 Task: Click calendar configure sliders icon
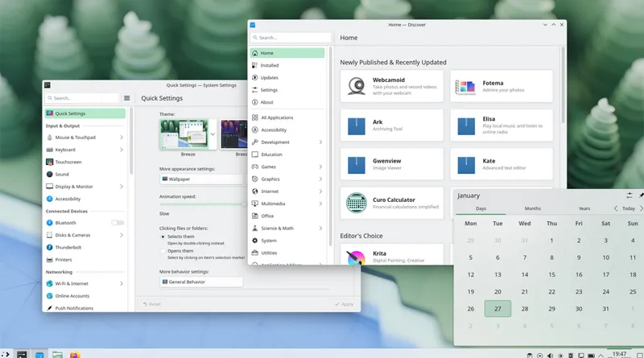click(630, 195)
